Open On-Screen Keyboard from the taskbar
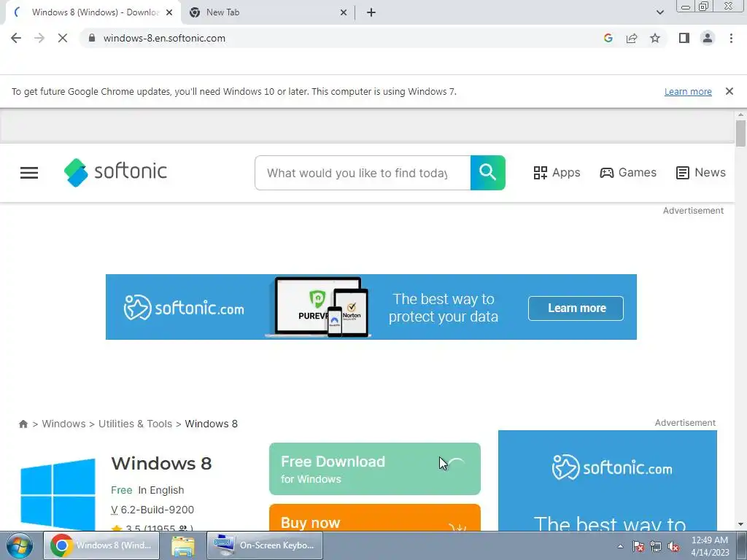This screenshot has height=560, width=747. (265, 545)
